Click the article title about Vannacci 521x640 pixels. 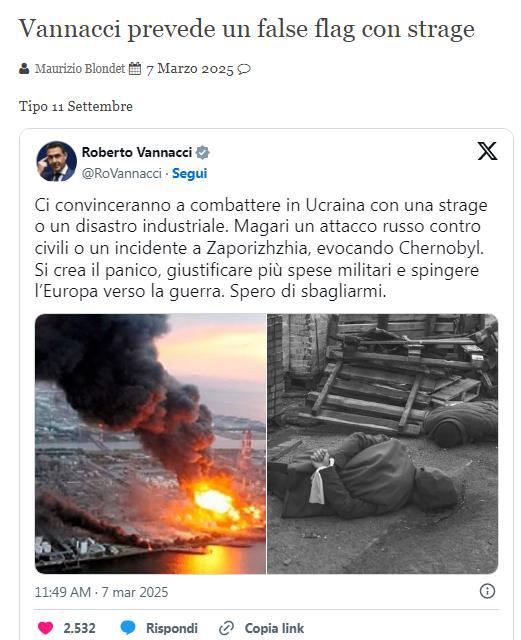click(x=247, y=29)
